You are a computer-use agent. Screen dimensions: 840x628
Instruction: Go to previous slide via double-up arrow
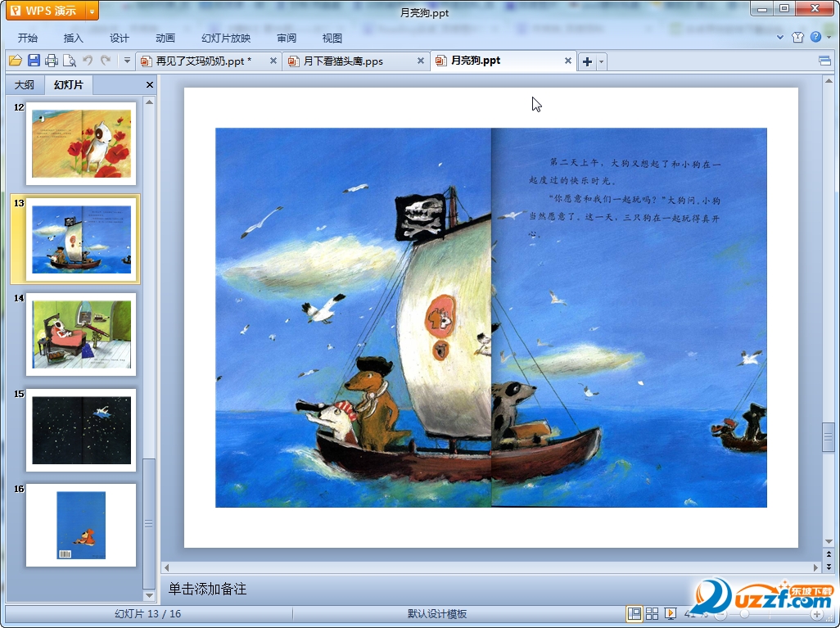(829, 554)
